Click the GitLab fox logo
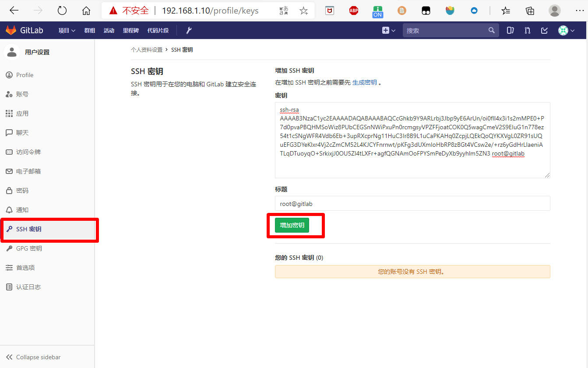Viewport: 588px width, 368px height. coord(11,30)
